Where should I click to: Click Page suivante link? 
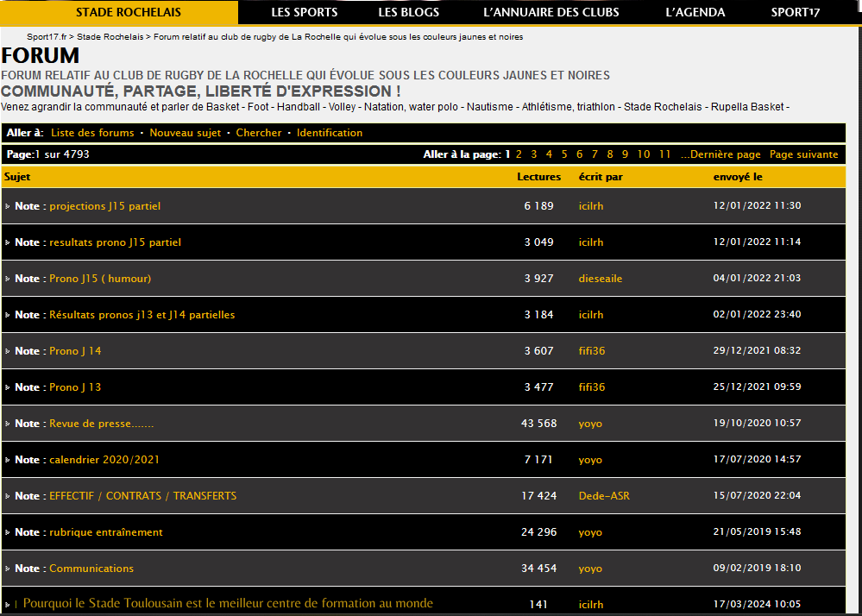click(x=803, y=154)
